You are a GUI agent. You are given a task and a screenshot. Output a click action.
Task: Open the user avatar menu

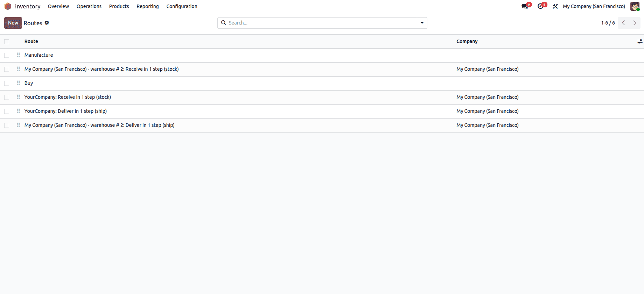635,6
